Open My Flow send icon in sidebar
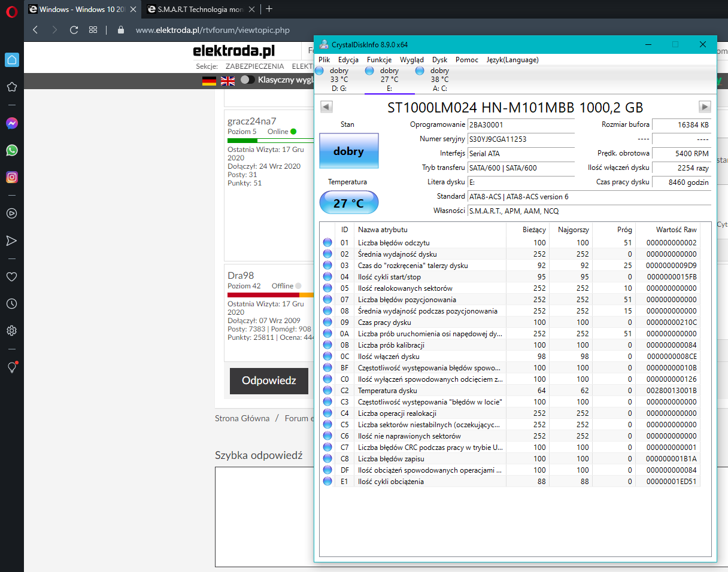This screenshot has width=728, height=572. point(11,241)
